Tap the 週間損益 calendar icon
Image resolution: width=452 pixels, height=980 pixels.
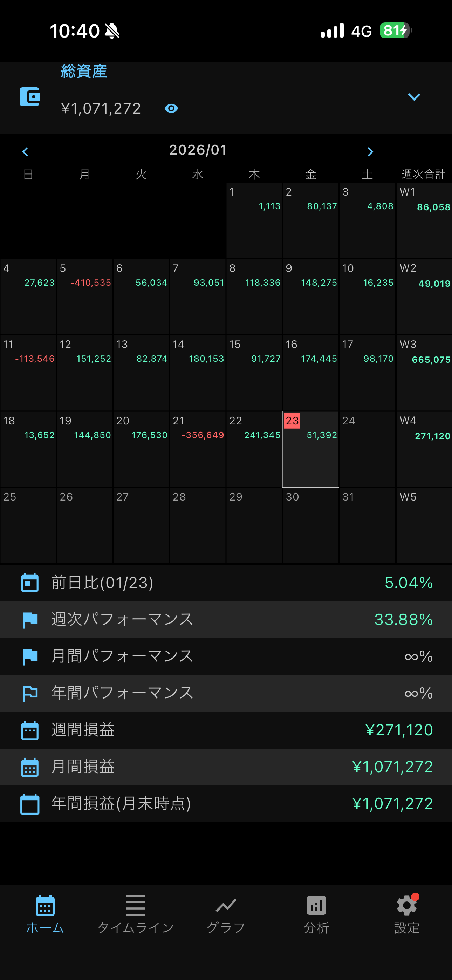[x=30, y=730]
